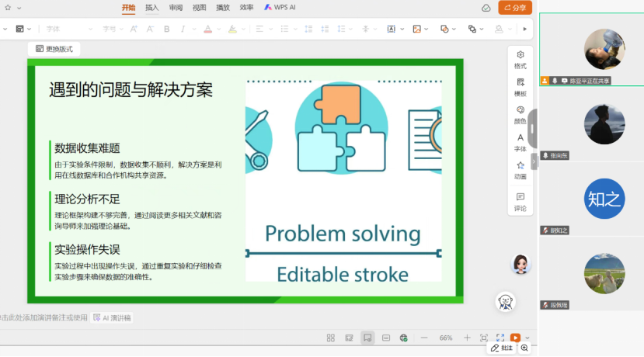
Task: Click the robot mascot helper icon
Action: click(506, 302)
